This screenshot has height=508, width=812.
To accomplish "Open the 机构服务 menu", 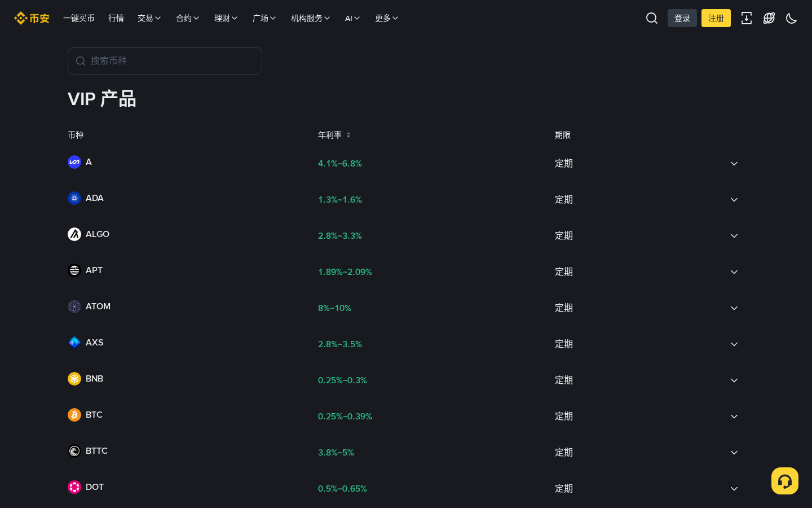I will pos(311,18).
